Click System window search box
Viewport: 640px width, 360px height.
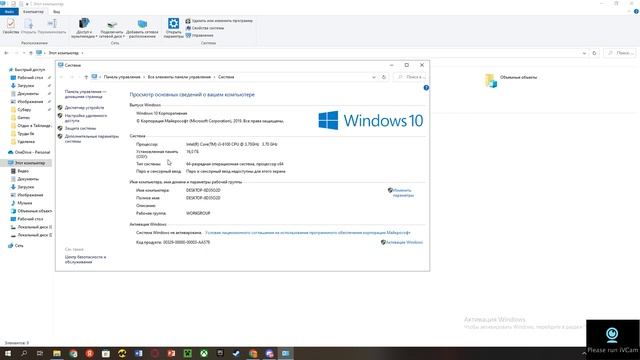(x=410, y=77)
